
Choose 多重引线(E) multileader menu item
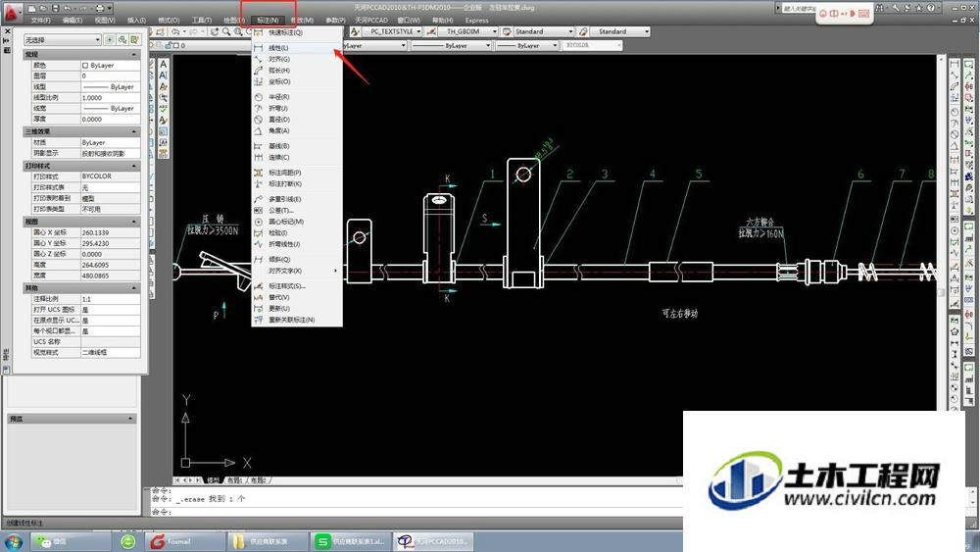tap(297, 199)
